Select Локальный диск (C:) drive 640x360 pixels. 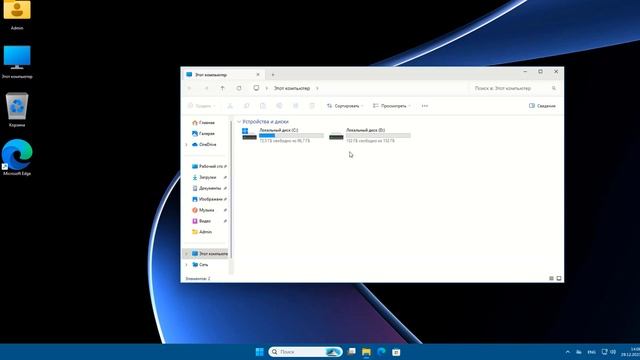click(283, 135)
